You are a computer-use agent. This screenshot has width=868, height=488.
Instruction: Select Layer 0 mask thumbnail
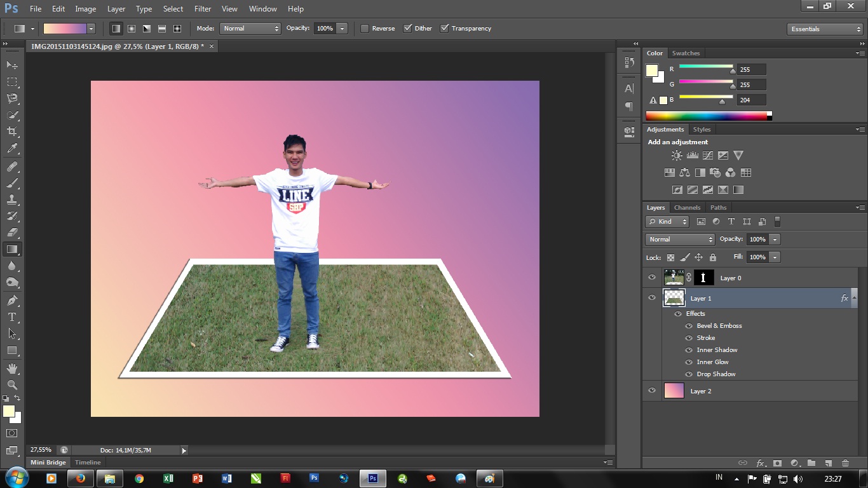(704, 278)
